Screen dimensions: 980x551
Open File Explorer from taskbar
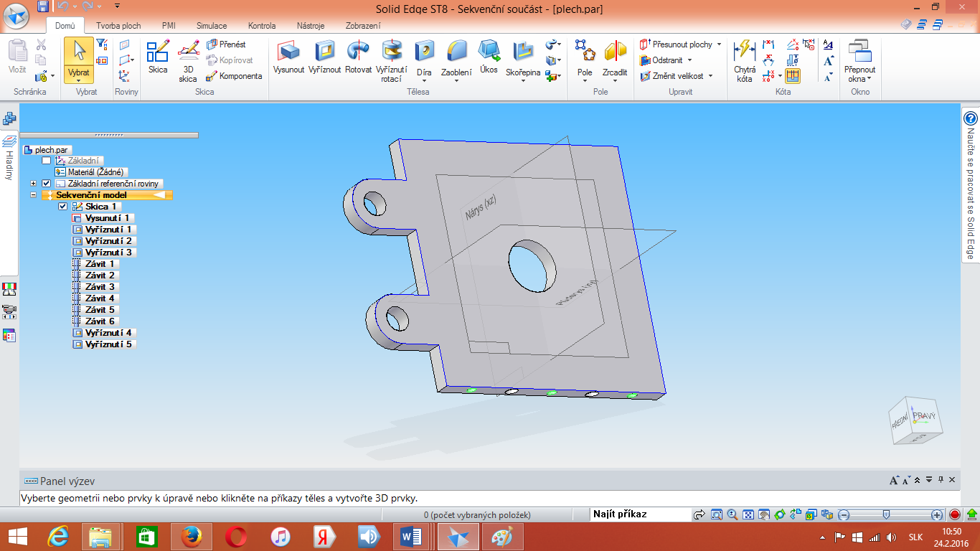pyautogui.click(x=101, y=537)
